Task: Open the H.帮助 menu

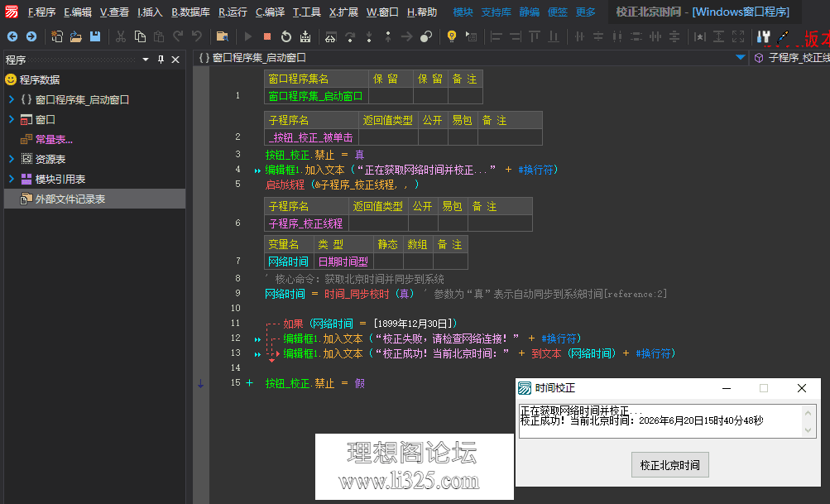Action: tap(422, 12)
